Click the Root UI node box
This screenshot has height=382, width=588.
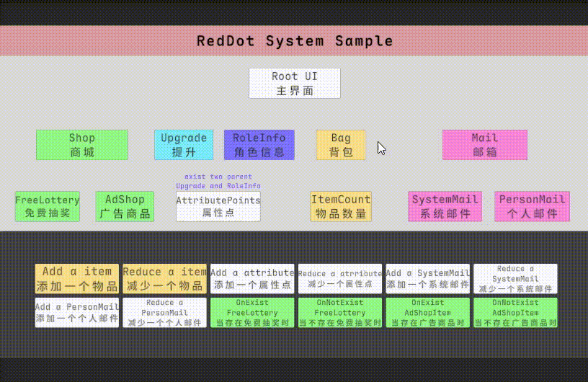(295, 84)
